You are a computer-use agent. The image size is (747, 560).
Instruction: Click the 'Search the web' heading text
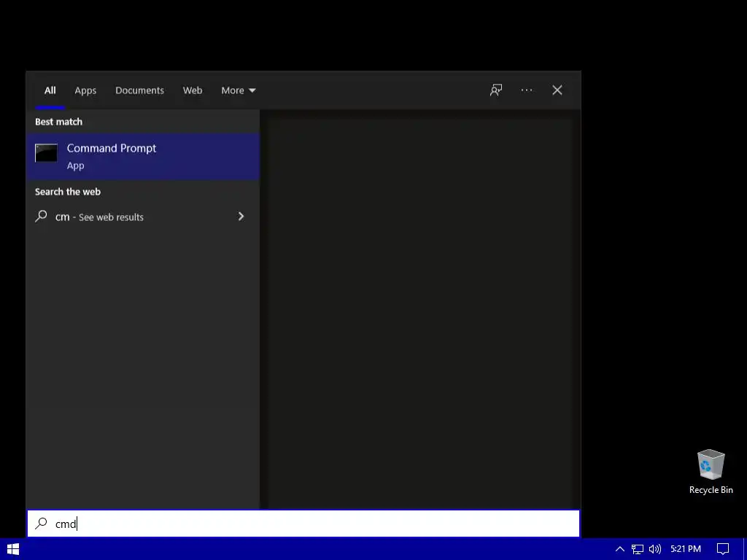pos(68,192)
